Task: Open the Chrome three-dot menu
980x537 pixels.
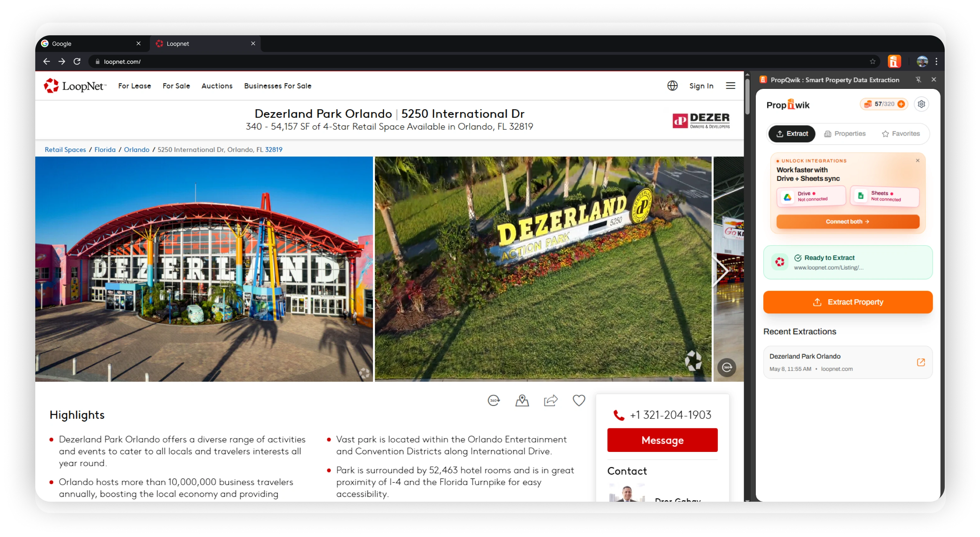Action: pyautogui.click(x=936, y=61)
